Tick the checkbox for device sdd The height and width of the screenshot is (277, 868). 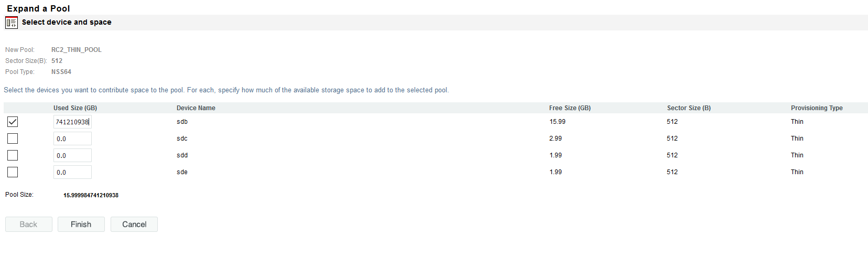click(13, 155)
